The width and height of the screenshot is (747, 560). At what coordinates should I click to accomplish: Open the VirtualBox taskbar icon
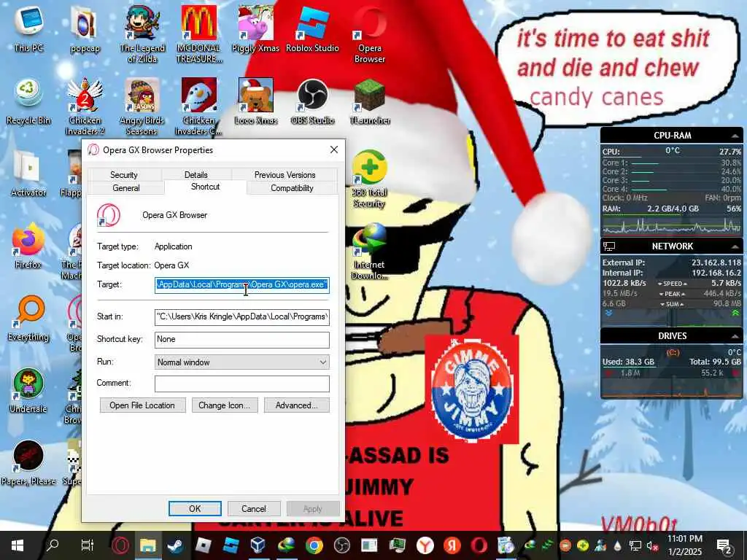pos(258,545)
